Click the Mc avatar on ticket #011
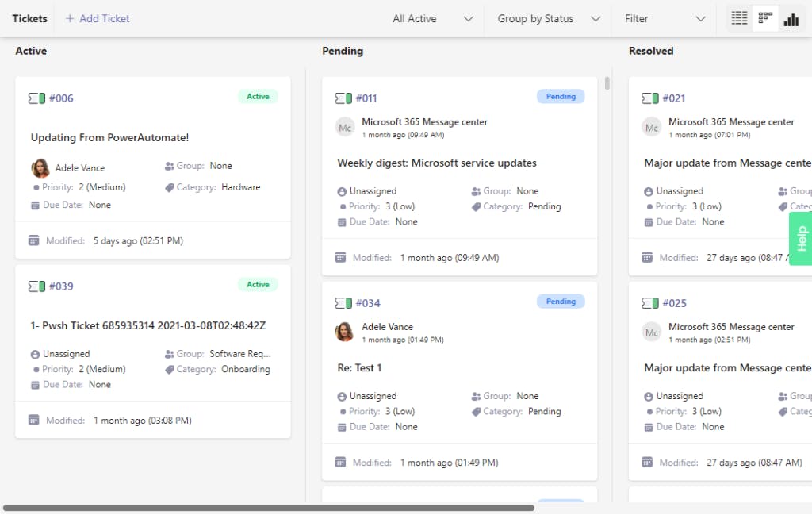 (x=345, y=128)
